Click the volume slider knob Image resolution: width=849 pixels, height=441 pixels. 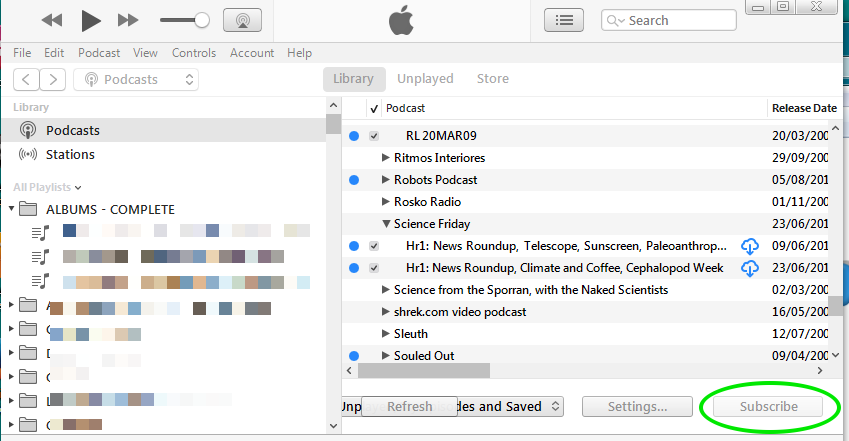pos(202,21)
